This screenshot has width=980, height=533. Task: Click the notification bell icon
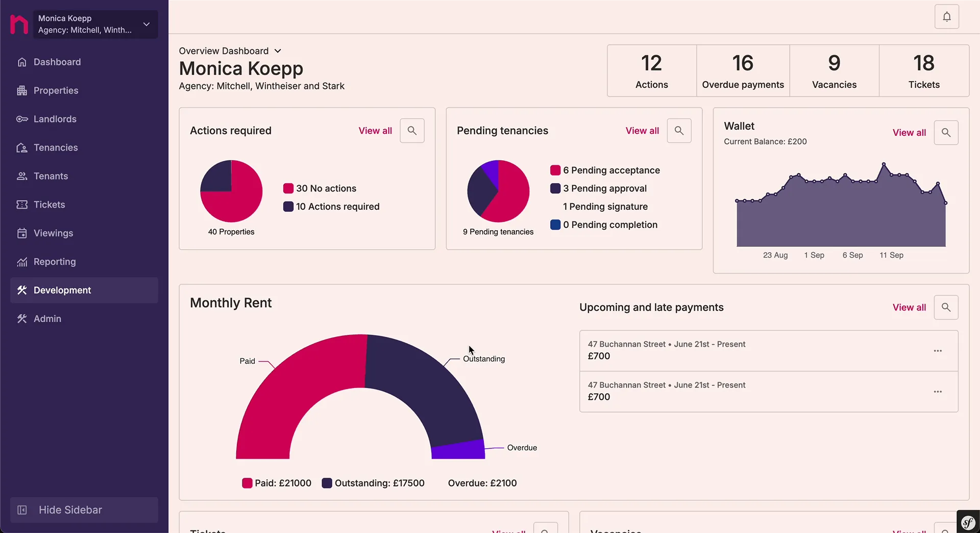point(947,17)
